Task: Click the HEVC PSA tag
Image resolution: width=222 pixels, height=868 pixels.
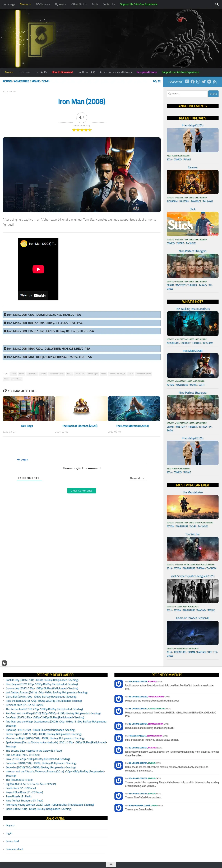Action: coord(80,374)
